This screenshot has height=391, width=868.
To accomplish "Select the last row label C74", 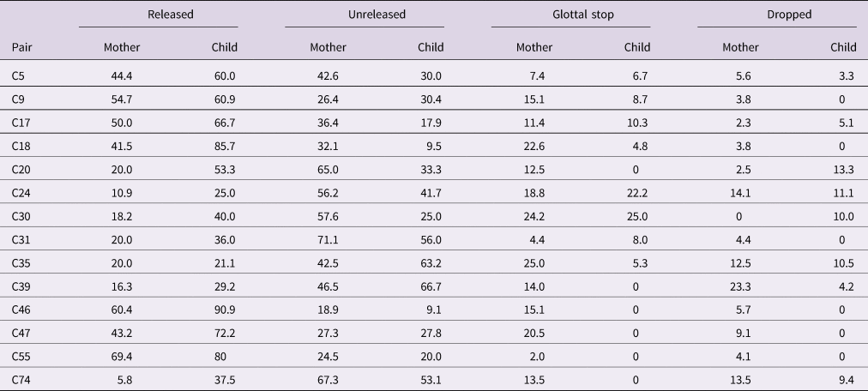I will [21, 378].
